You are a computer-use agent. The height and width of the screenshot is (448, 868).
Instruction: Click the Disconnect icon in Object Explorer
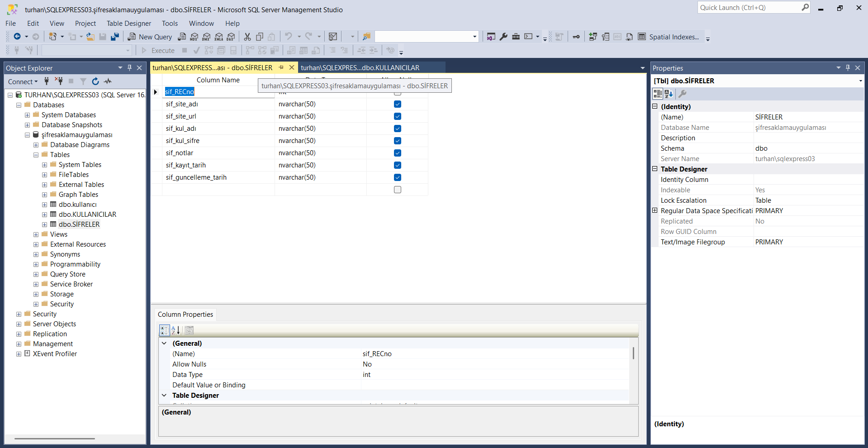[59, 81]
